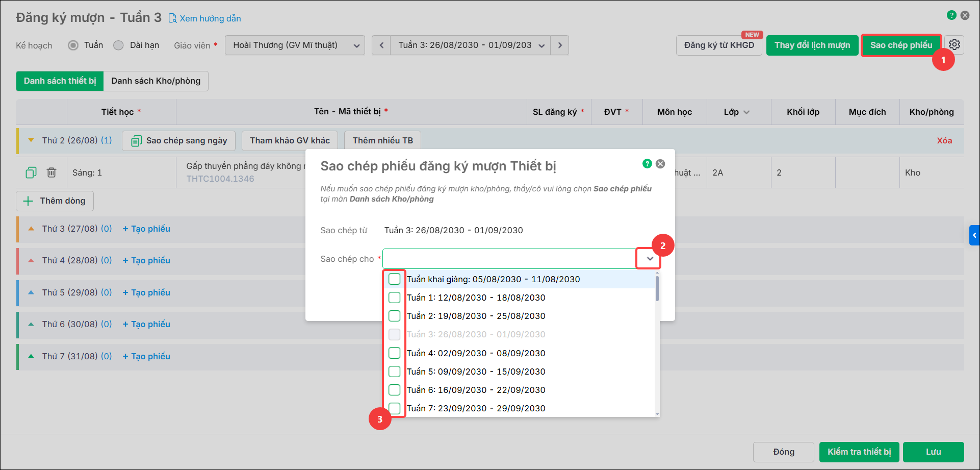Click the Mục đích column header
This screenshot has width=980, height=470.
click(x=867, y=112)
